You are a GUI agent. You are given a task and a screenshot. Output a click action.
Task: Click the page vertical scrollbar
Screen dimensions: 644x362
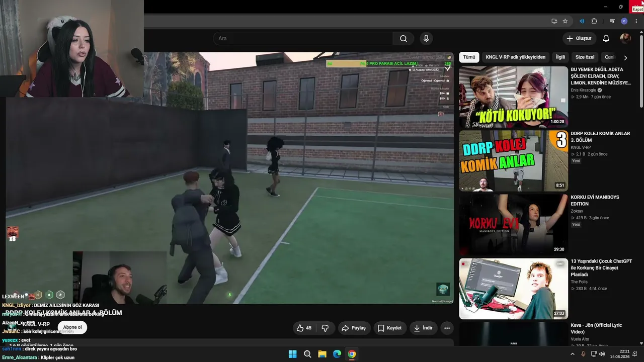pos(641,70)
